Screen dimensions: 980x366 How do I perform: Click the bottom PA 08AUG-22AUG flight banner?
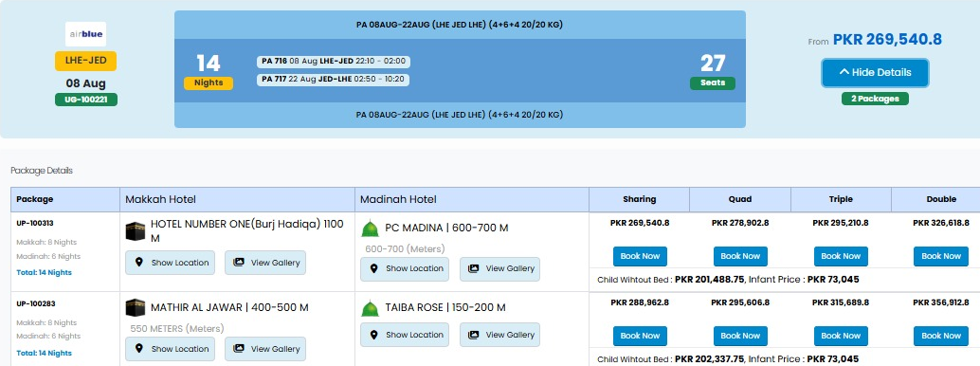[460, 115]
